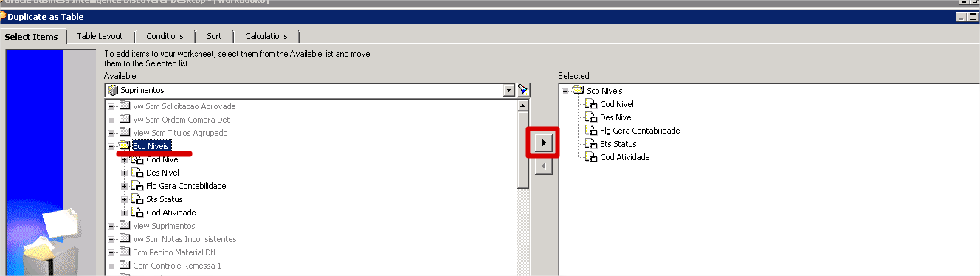
Task: Click the add-to-selected right arrow button
Action: coord(542,142)
